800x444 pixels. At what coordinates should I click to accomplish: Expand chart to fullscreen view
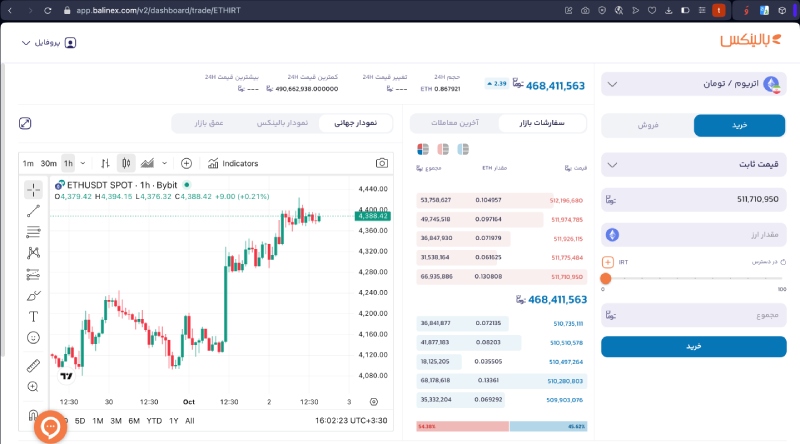pos(25,123)
